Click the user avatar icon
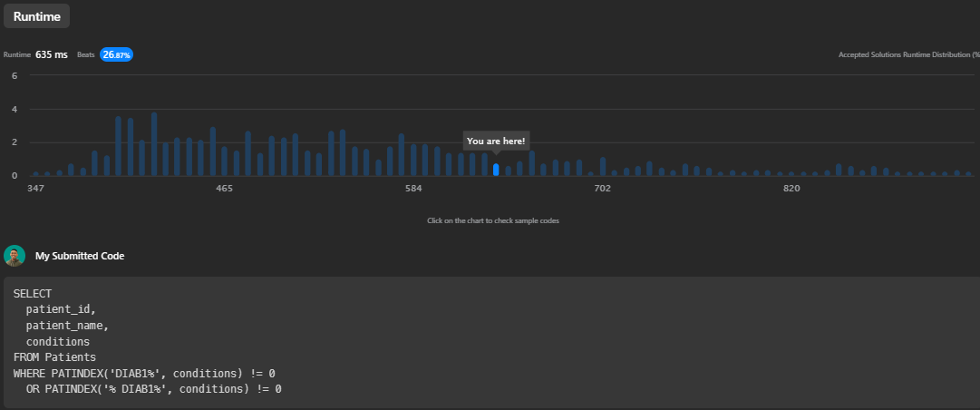Screen dimensions: 980x410 pyautogui.click(x=15, y=256)
